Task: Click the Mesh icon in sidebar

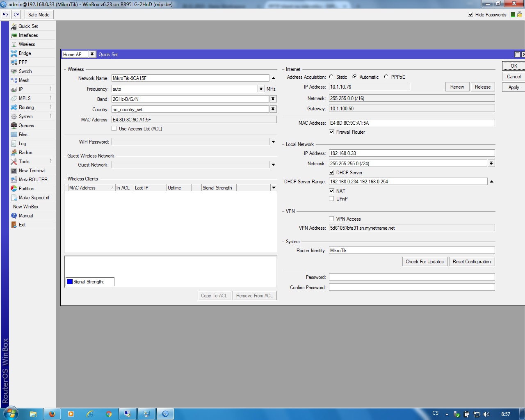Action: [14, 80]
